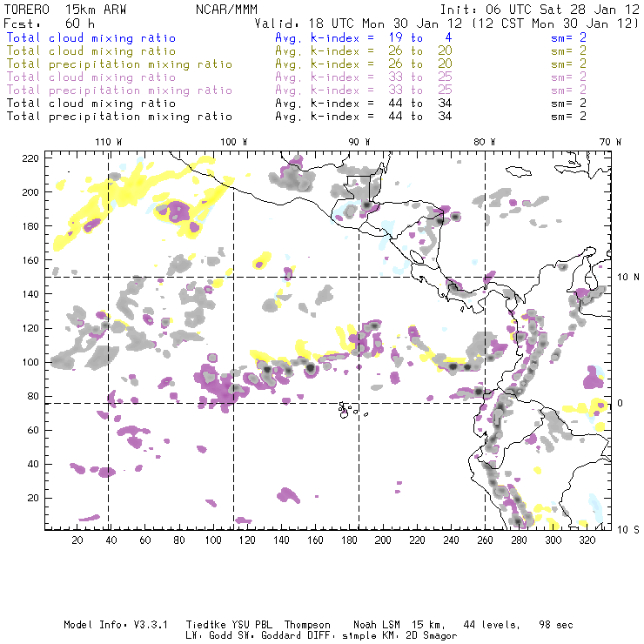Select the black 'Total cloud mixing ratio' legend entry
The height and width of the screenshot is (644, 644).
[91, 103]
